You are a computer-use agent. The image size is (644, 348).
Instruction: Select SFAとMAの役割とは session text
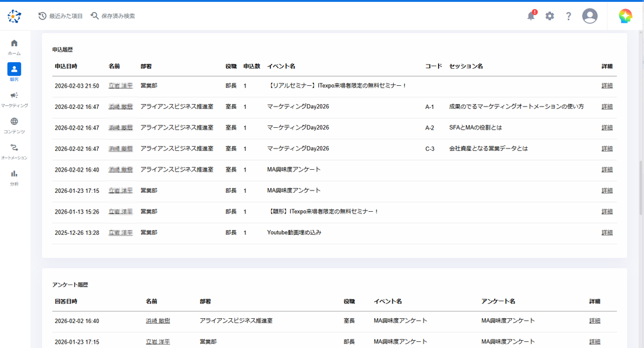(476, 128)
